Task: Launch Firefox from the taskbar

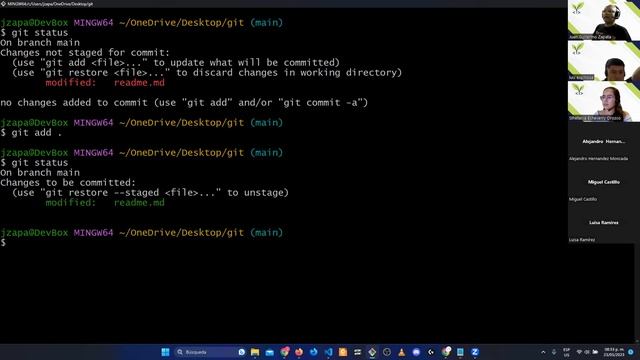Action: coord(299,352)
